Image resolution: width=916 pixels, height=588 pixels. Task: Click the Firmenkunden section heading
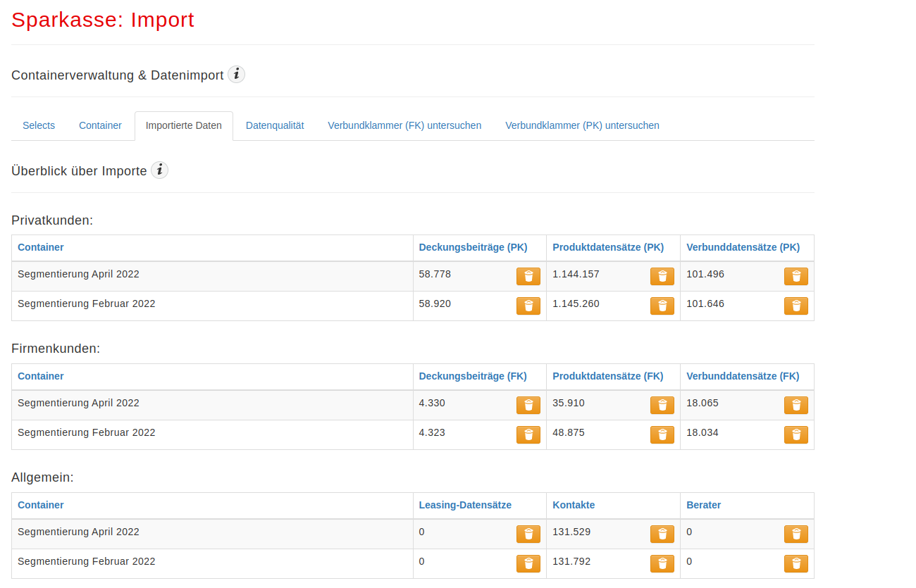tap(56, 349)
